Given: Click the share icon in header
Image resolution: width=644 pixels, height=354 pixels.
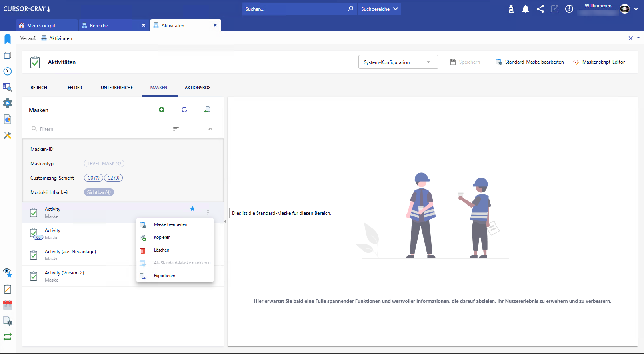Looking at the screenshot, I should point(540,9).
